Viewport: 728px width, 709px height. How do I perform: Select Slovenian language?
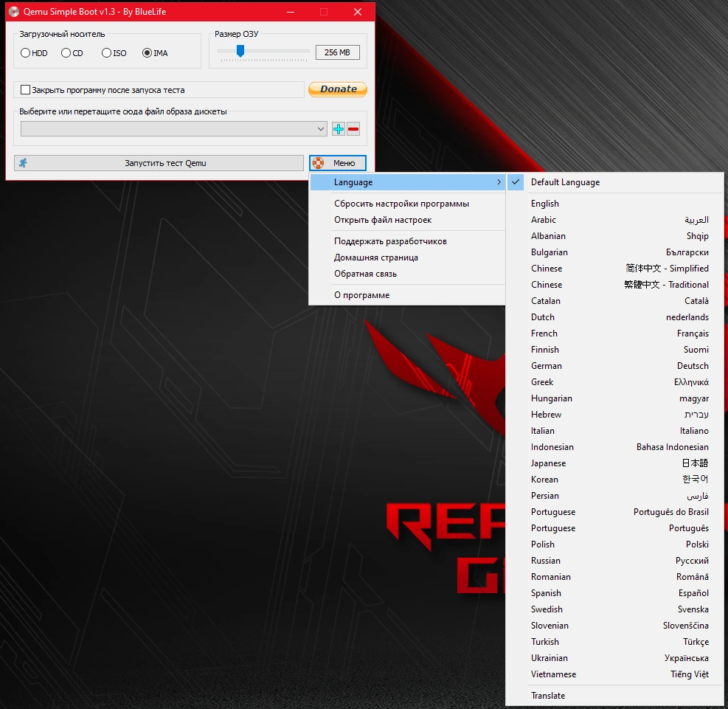tap(614, 626)
